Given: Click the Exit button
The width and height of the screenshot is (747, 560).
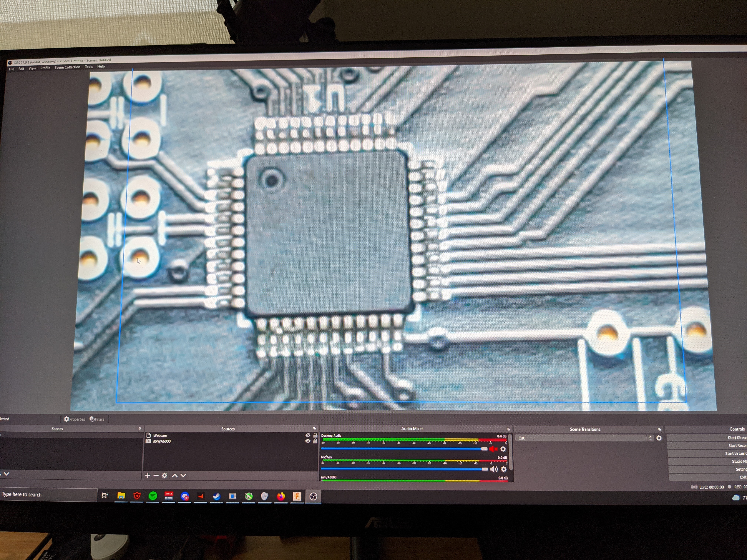Looking at the screenshot, I should [x=708, y=477].
